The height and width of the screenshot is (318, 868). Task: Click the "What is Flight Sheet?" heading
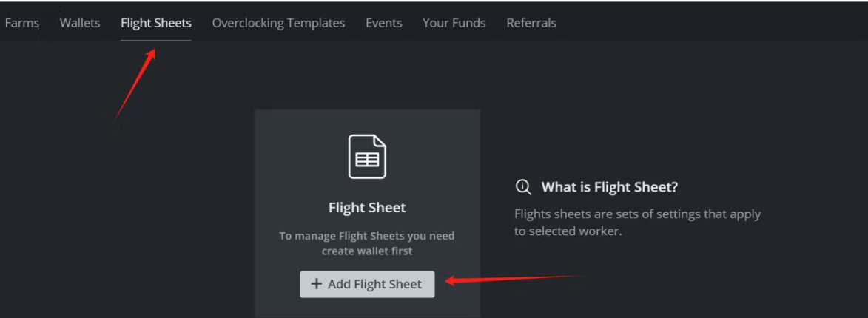coord(609,188)
